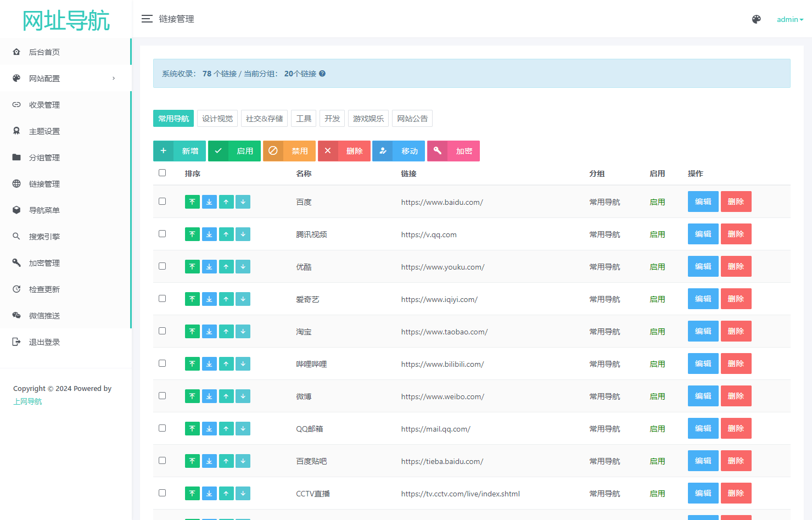Move 百度贴吧 up one position
Screen dimensions: 812x520
pos(226,461)
